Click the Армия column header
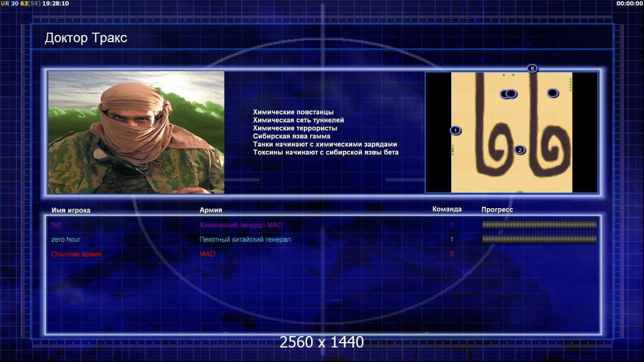 pos(211,210)
